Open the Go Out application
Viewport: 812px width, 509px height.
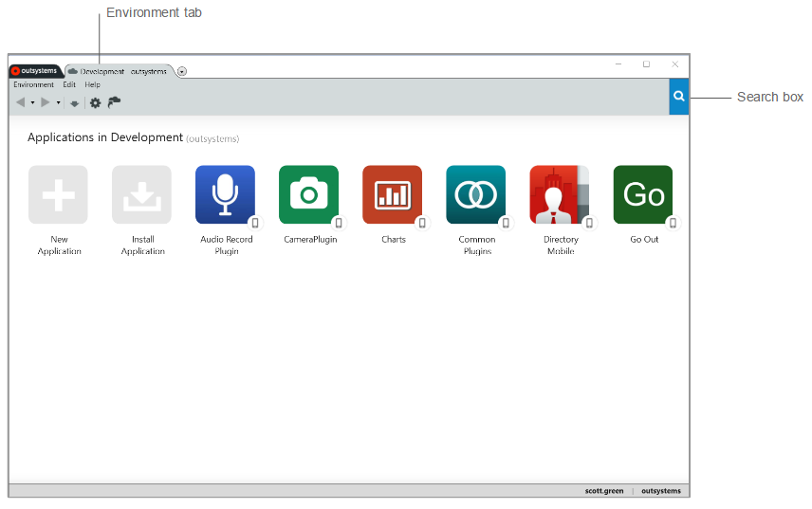click(x=642, y=194)
